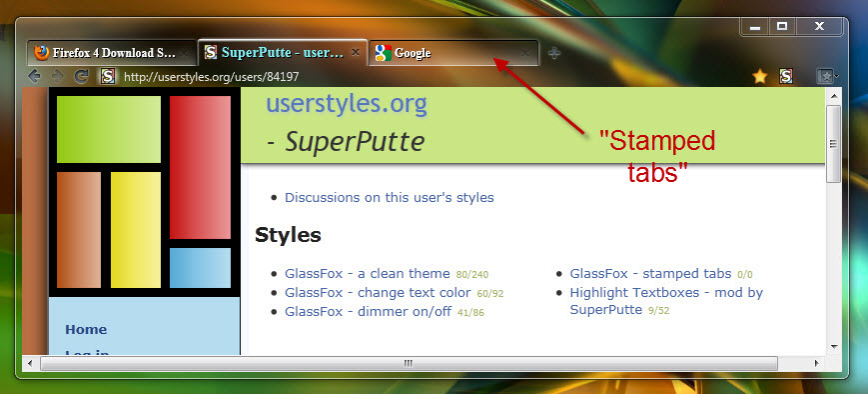Image resolution: width=868 pixels, height=394 pixels.
Task: Click the blue block in the logo
Action: 200,268
